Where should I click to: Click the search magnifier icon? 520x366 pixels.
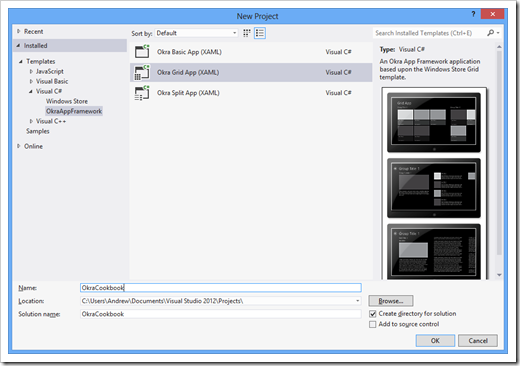click(x=490, y=33)
